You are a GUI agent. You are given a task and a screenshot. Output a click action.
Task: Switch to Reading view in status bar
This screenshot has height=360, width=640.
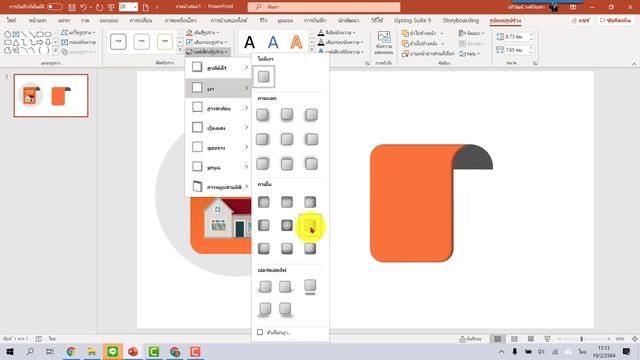point(531,339)
